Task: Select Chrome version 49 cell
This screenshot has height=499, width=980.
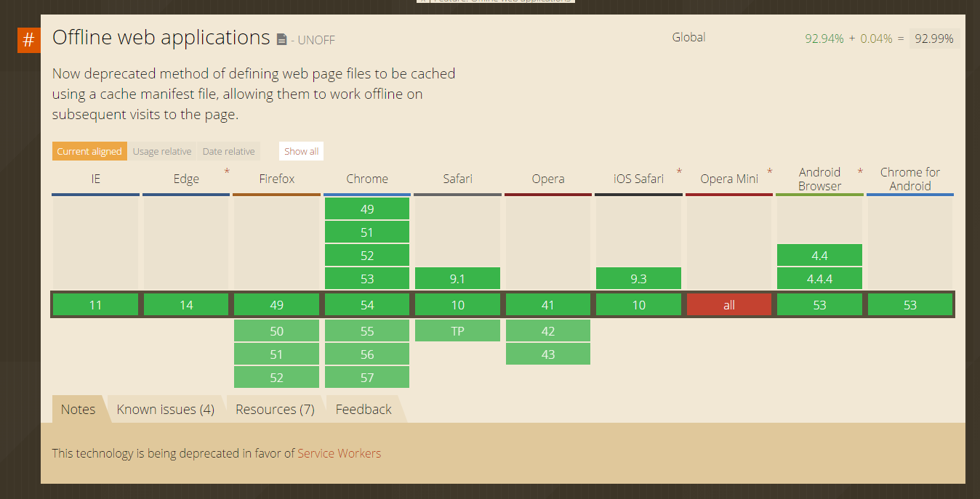Action: (x=367, y=209)
